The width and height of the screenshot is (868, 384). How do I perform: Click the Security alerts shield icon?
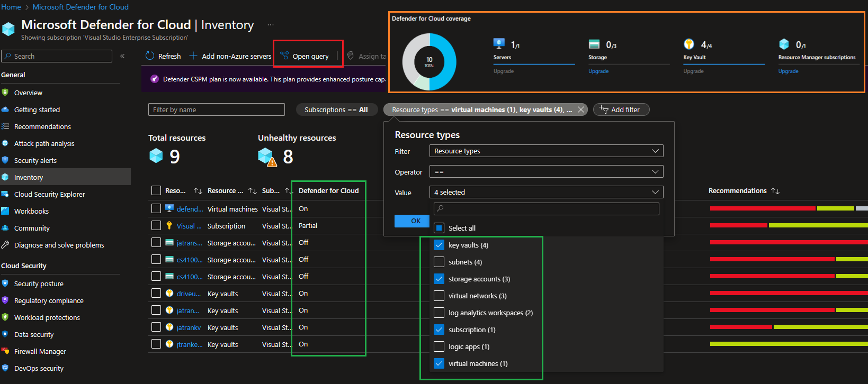point(5,160)
